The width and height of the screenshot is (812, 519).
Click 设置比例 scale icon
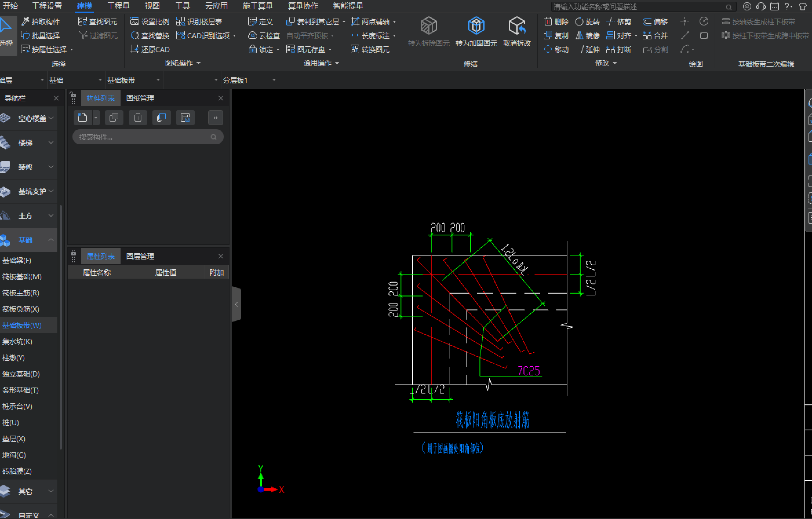pyautogui.click(x=134, y=21)
